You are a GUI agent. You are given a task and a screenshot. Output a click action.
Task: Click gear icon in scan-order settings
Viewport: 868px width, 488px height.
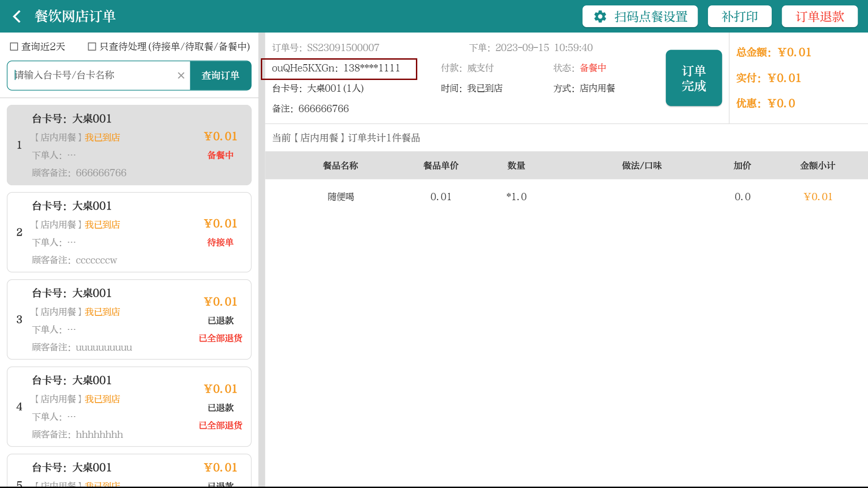[x=600, y=17]
